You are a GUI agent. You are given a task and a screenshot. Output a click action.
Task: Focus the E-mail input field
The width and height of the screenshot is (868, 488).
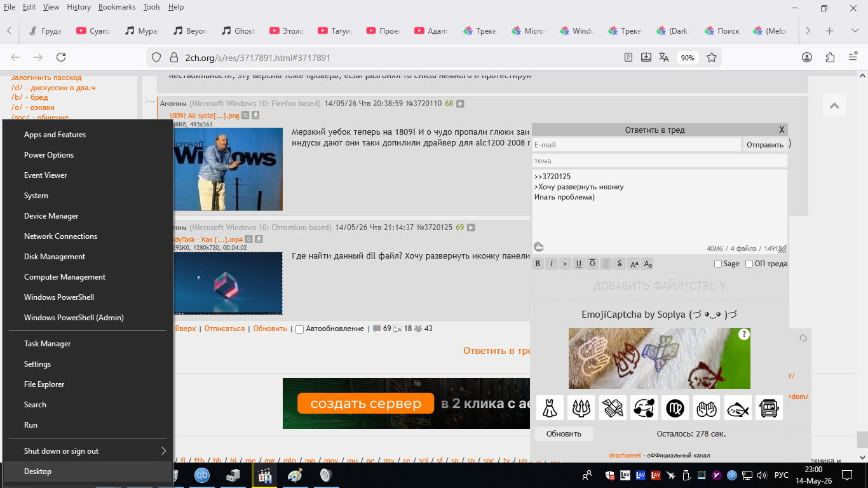pos(636,145)
